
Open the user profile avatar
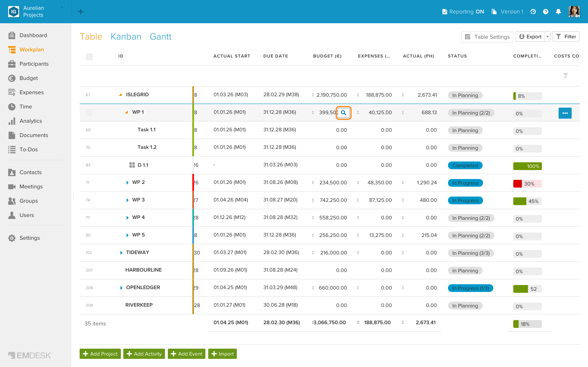click(574, 12)
